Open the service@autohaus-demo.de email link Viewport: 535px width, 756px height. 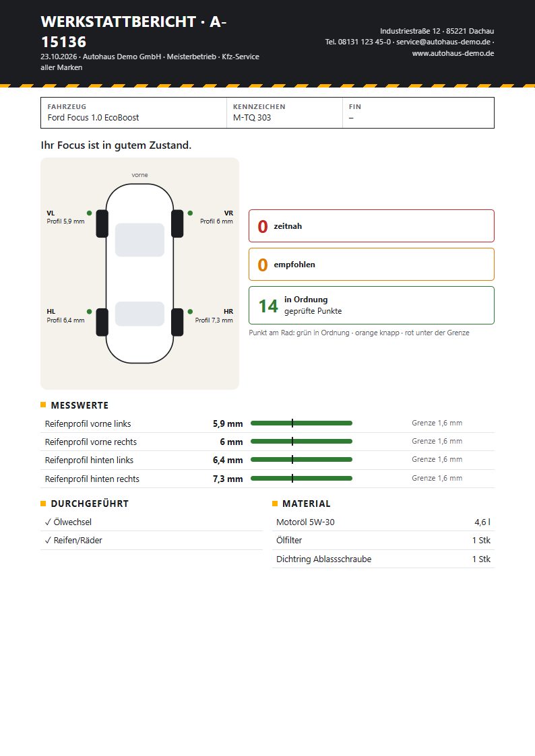coord(443,42)
